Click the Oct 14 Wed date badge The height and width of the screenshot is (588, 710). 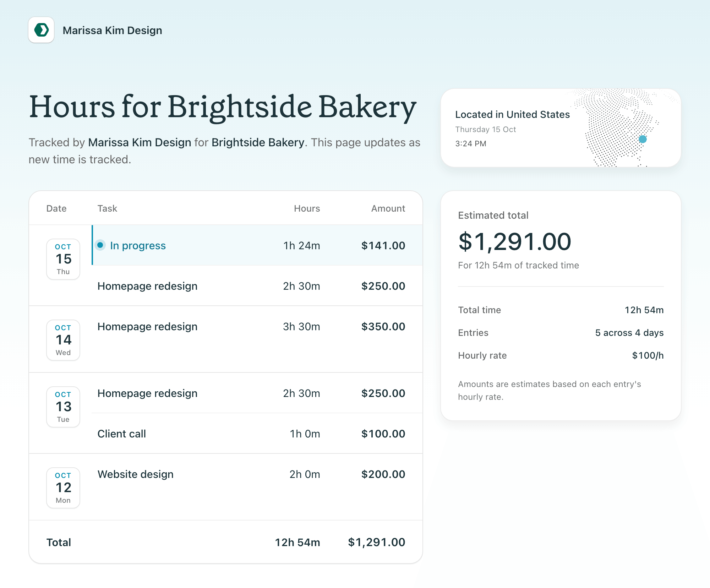point(63,340)
